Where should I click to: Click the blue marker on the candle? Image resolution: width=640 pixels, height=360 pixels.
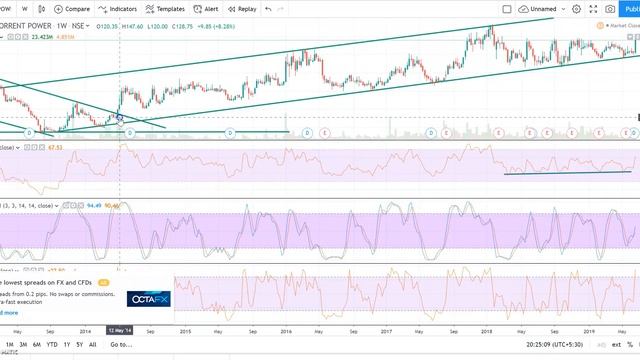coord(120,118)
